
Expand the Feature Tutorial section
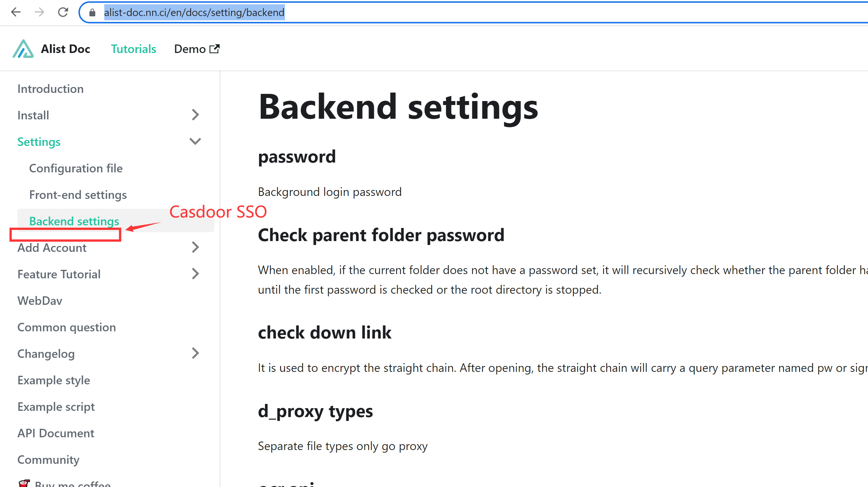click(195, 273)
